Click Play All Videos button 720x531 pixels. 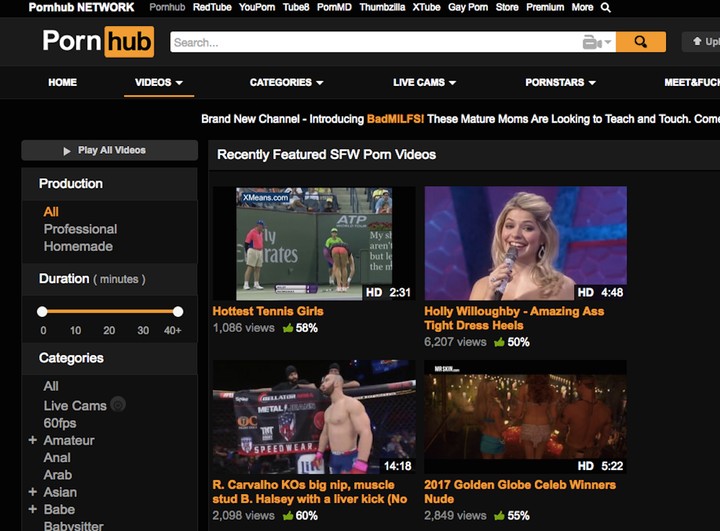(109, 150)
